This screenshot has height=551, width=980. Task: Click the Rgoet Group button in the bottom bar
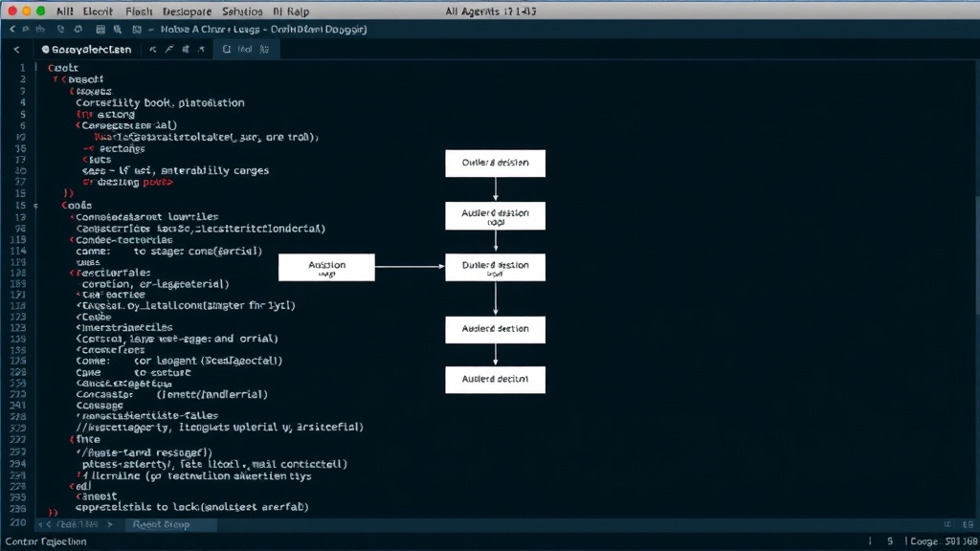point(161,525)
